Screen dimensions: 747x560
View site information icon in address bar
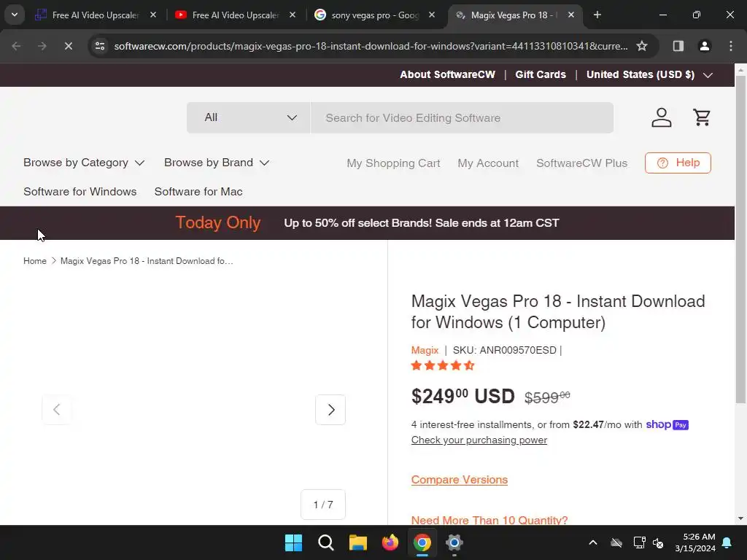click(x=100, y=46)
